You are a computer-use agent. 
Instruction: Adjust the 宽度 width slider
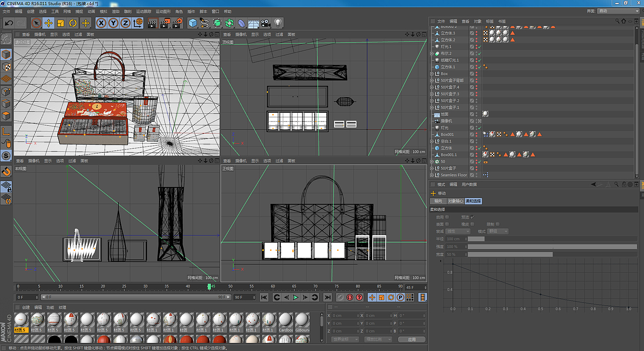click(x=552, y=254)
